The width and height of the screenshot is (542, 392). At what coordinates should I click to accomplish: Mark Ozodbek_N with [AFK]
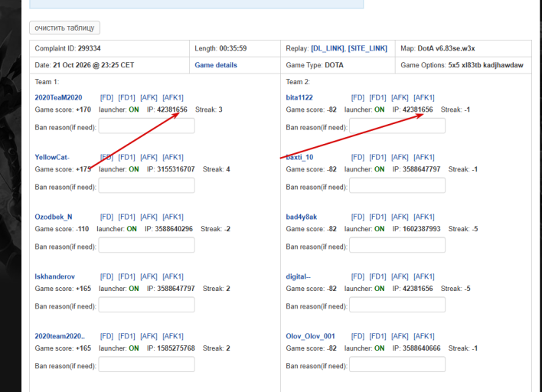tap(149, 217)
